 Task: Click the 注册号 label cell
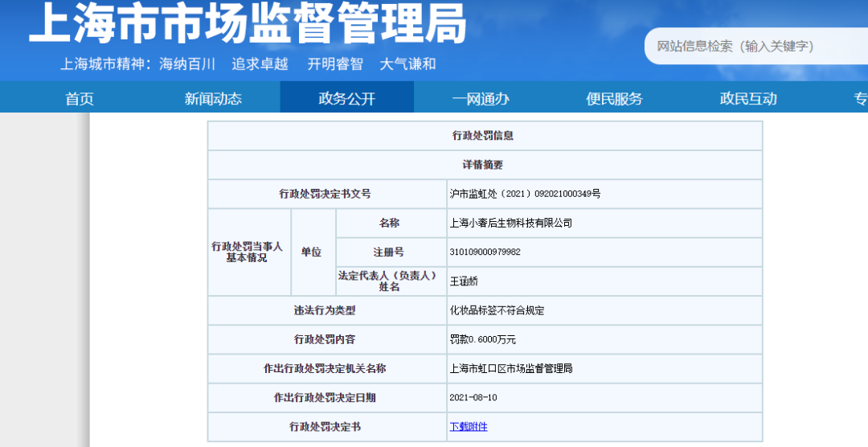click(x=391, y=252)
